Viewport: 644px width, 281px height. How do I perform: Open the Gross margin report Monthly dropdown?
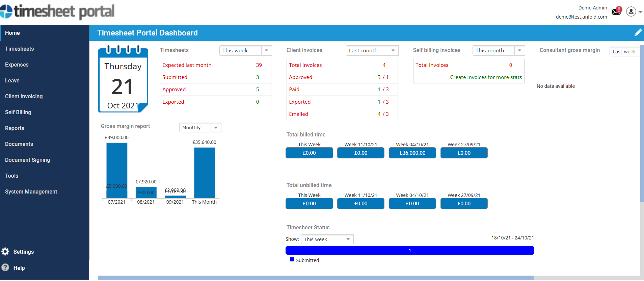point(200,127)
